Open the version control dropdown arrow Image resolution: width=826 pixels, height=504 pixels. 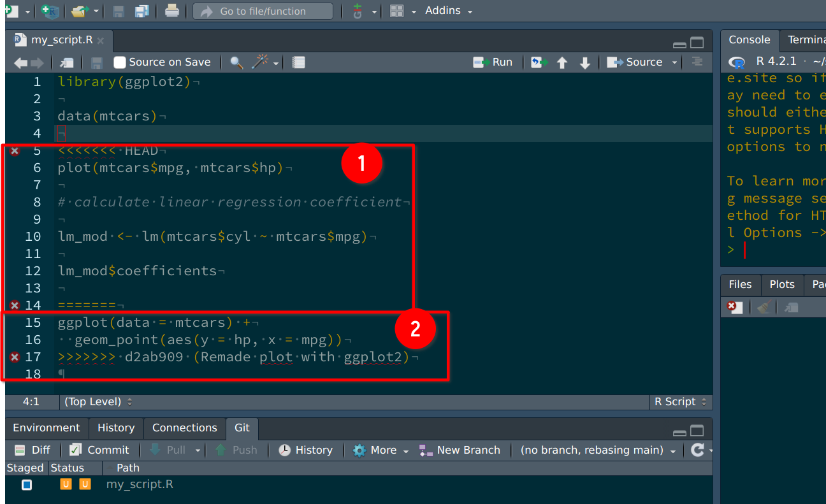(374, 11)
